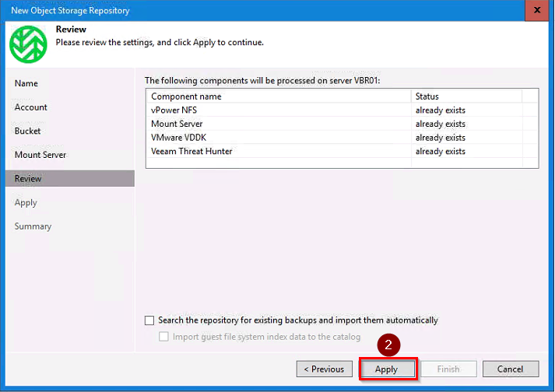Screen dimensions: 555x392
Task: Click the green Wasabi logo icon
Action: pyautogui.click(x=28, y=44)
